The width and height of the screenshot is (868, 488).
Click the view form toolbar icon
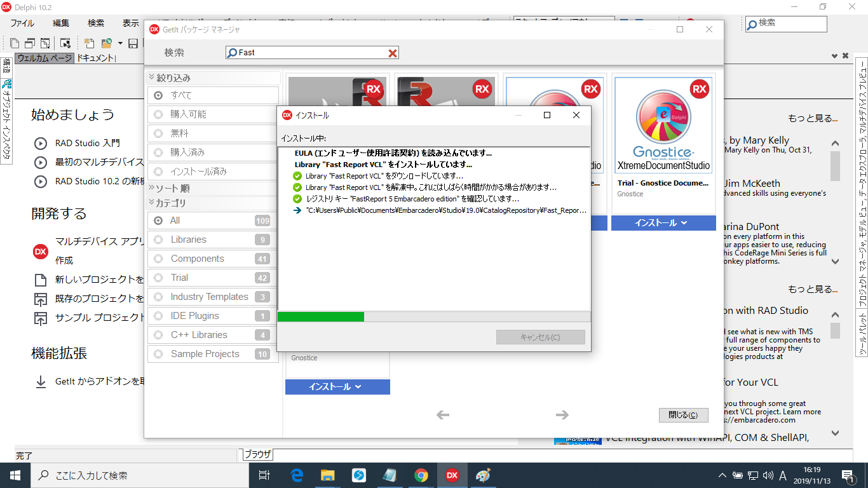click(x=30, y=43)
